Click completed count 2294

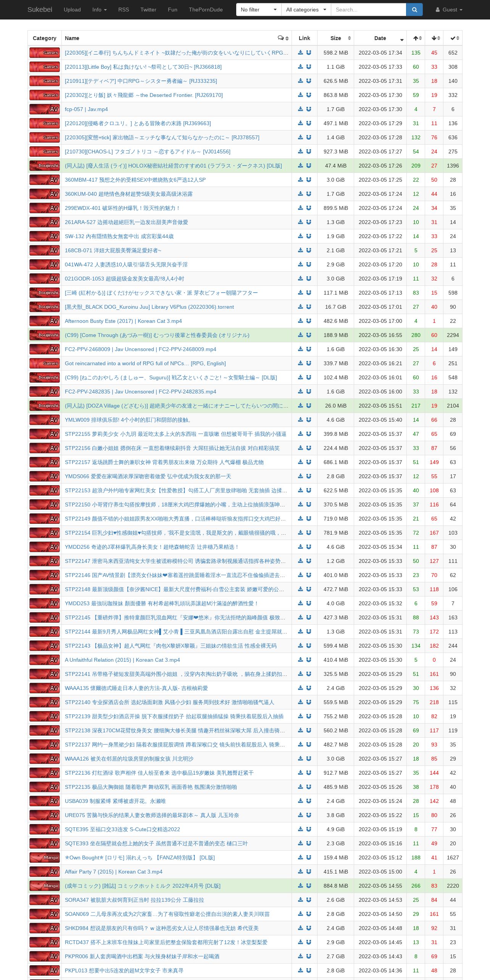(453, 335)
